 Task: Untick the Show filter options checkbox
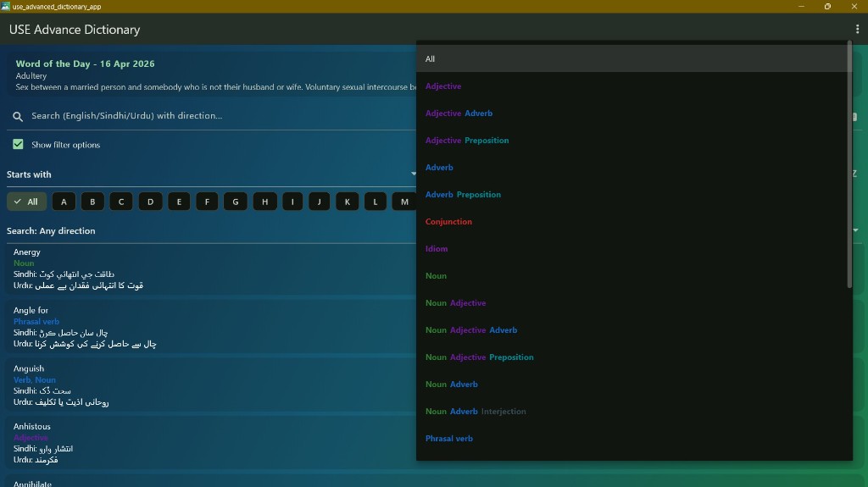point(19,145)
